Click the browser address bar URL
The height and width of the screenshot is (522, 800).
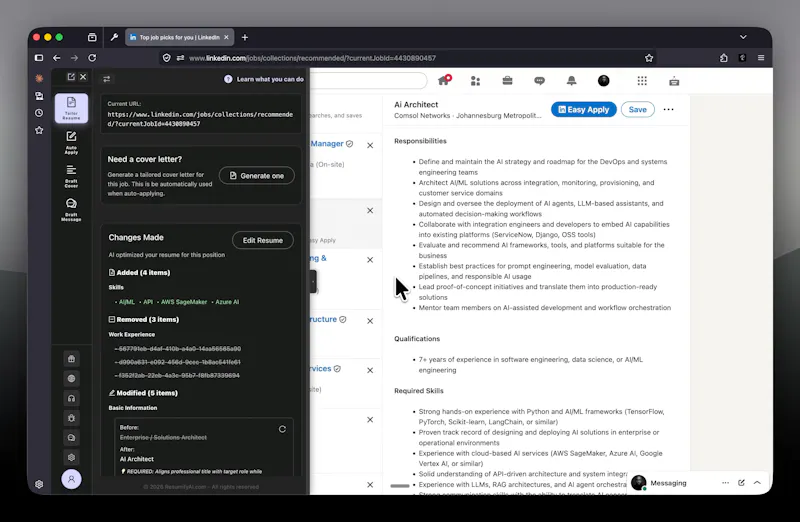point(312,58)
